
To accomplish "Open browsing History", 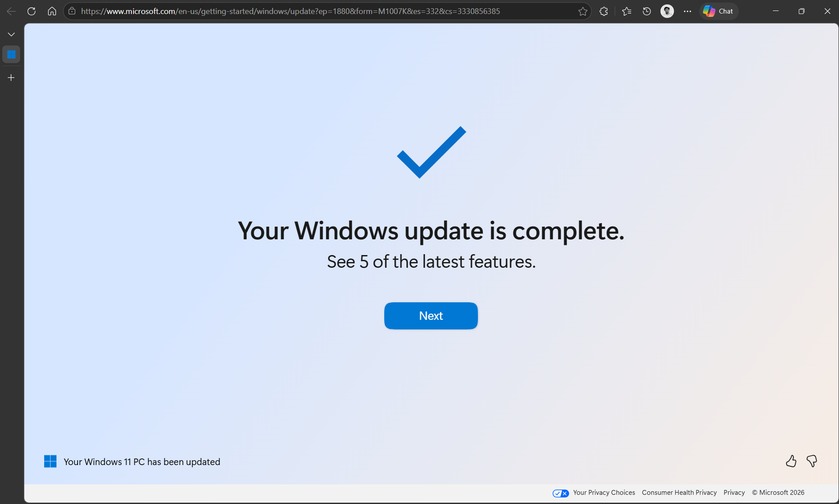I will (646, 11).
